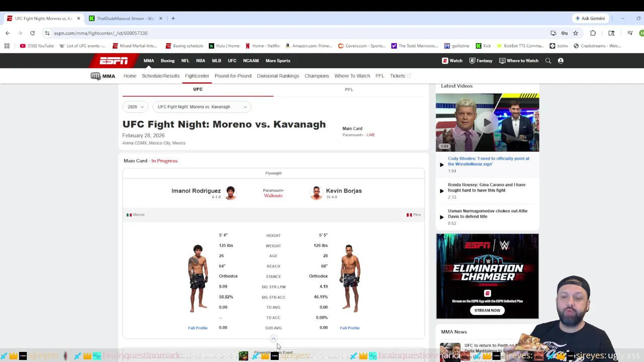This screenshot has width=644, height=362.
Task: Select UFC in ESPN top navigation
Action: click(232, 61)
